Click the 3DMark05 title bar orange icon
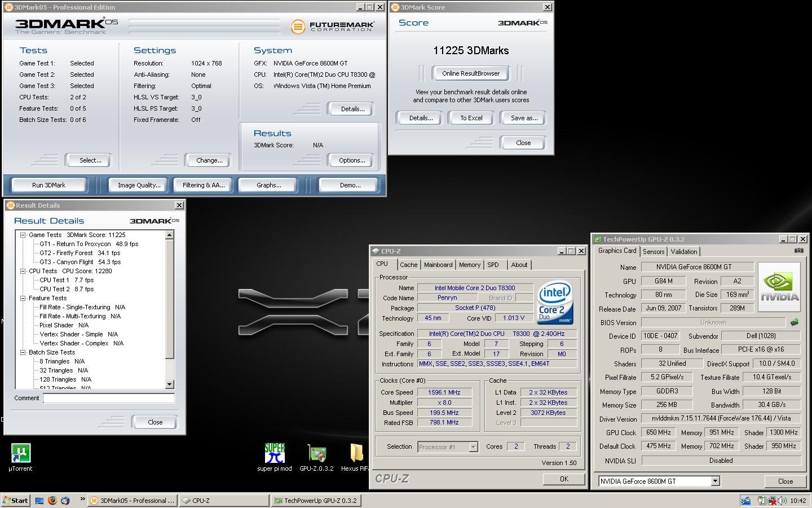This screenshot has height=508, width=812. pyautogui.click(x=10, y=7)
